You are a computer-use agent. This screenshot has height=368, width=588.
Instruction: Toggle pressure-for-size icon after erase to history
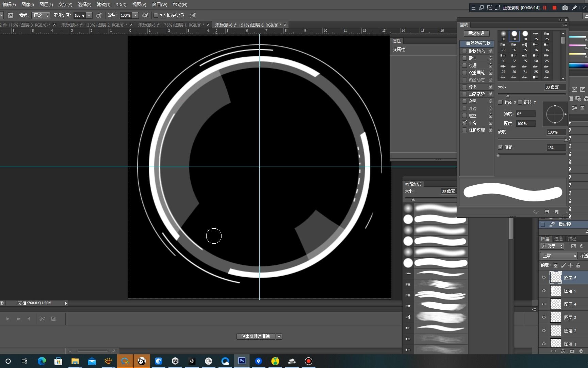pyautogui.click(x=193, y=15)
